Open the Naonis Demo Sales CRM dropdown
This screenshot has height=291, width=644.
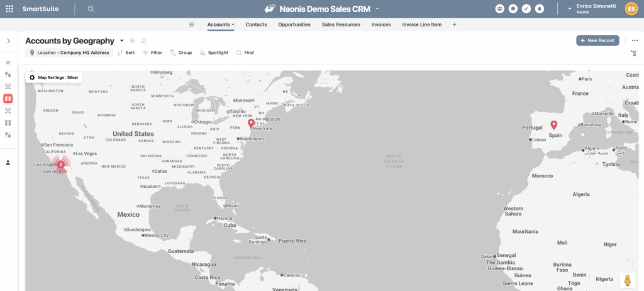click(377, 9)
